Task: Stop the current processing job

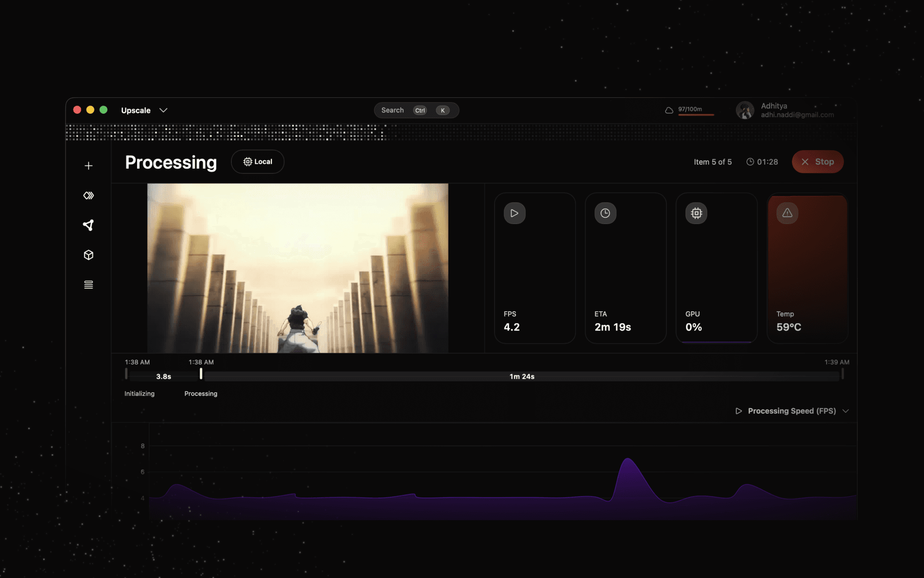Action: (x=817, y=162)
